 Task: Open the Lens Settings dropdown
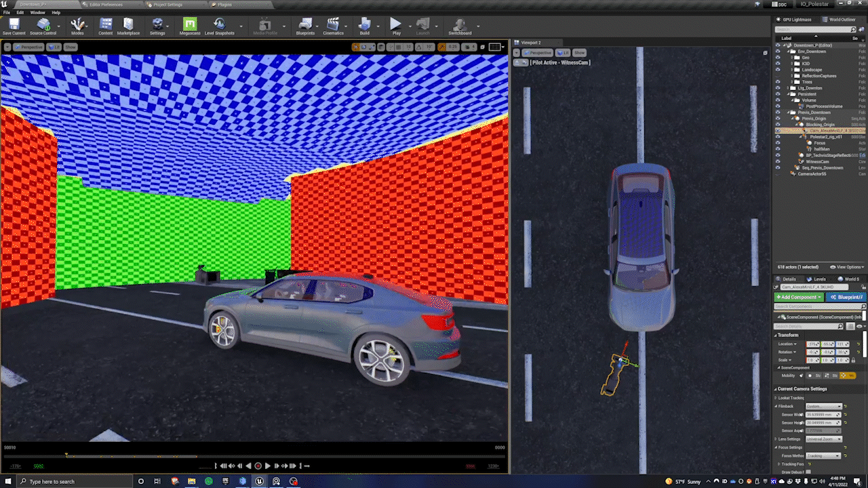point(824,439)
